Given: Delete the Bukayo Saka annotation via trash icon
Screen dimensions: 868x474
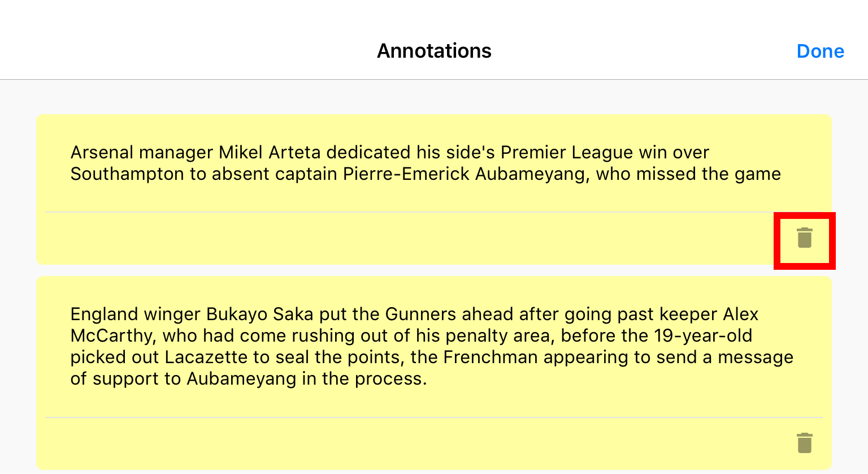Looking at the screenshot, I should 804,443.
